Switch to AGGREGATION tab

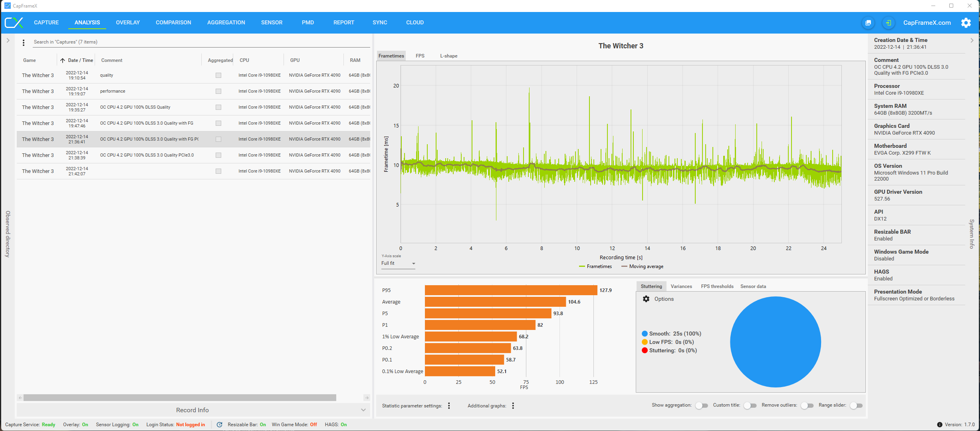pyautogui.click(x=226, y=23)
